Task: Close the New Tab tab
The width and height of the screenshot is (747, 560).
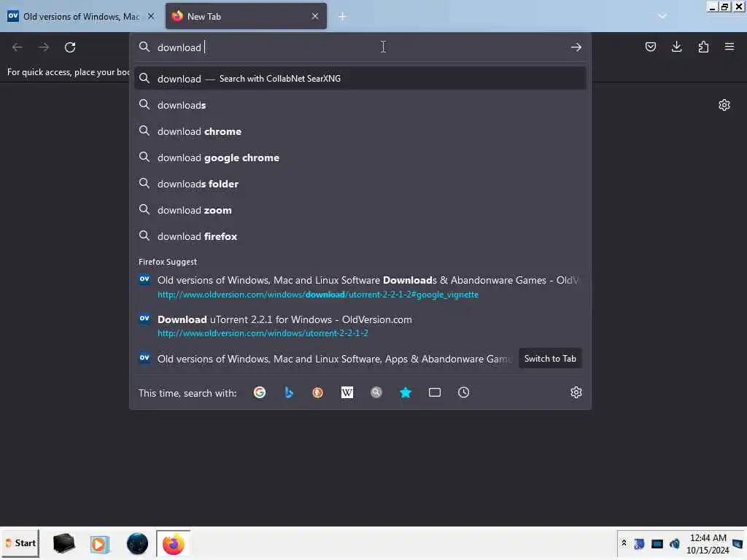Action: pyautogui.click(x=315, y=16)
